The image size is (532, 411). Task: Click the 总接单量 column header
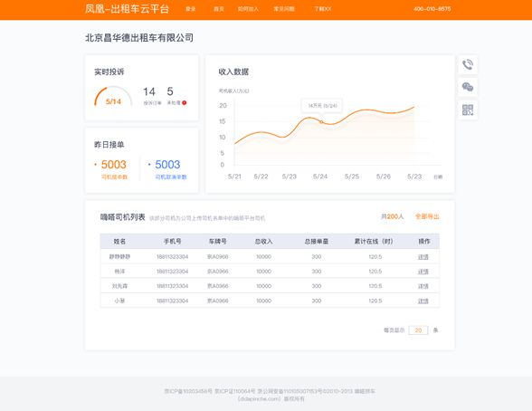click(x=317, y=242)
